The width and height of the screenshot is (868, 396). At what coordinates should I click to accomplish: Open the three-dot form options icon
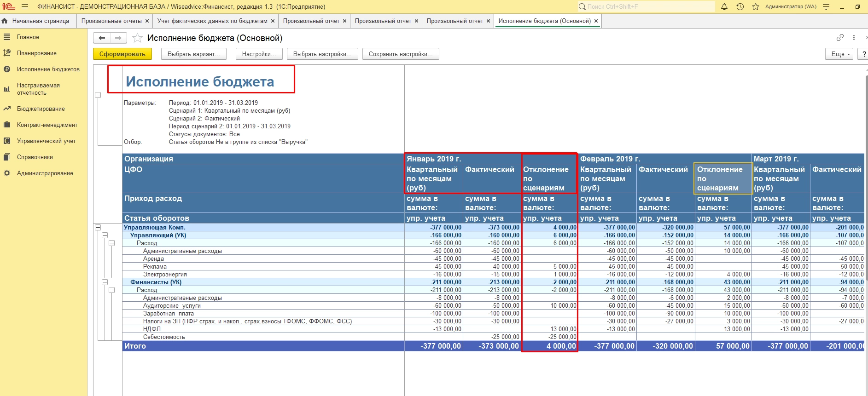(x=854, y=38)
